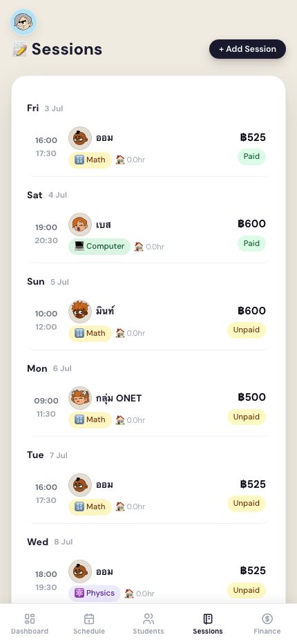This screenshot has width=297, height=644.
Task: Open the Finance dollar icon
Action: click(x=267, y=618)
